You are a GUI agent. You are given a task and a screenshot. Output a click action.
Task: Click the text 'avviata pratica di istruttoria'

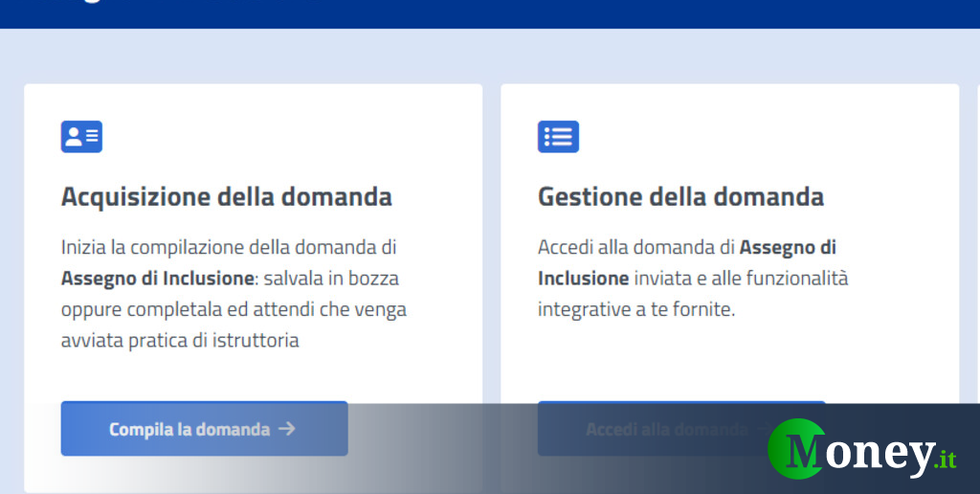(180, 341)
